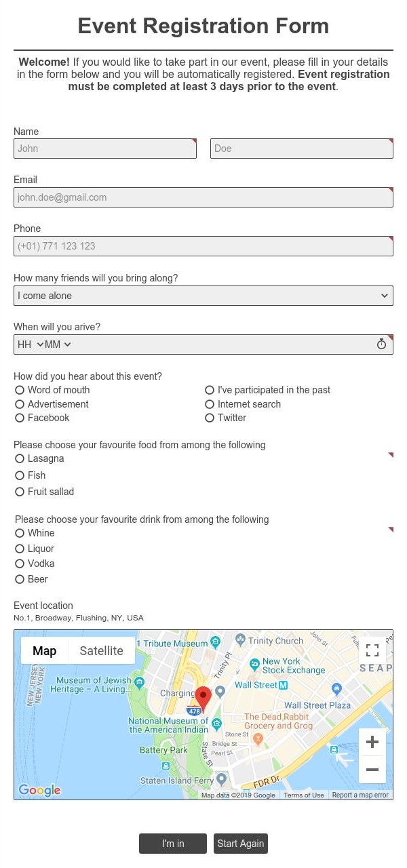This screenshot has width=407, height=868.
Task: Open the HH hour selector
Action: coord(31,344)
